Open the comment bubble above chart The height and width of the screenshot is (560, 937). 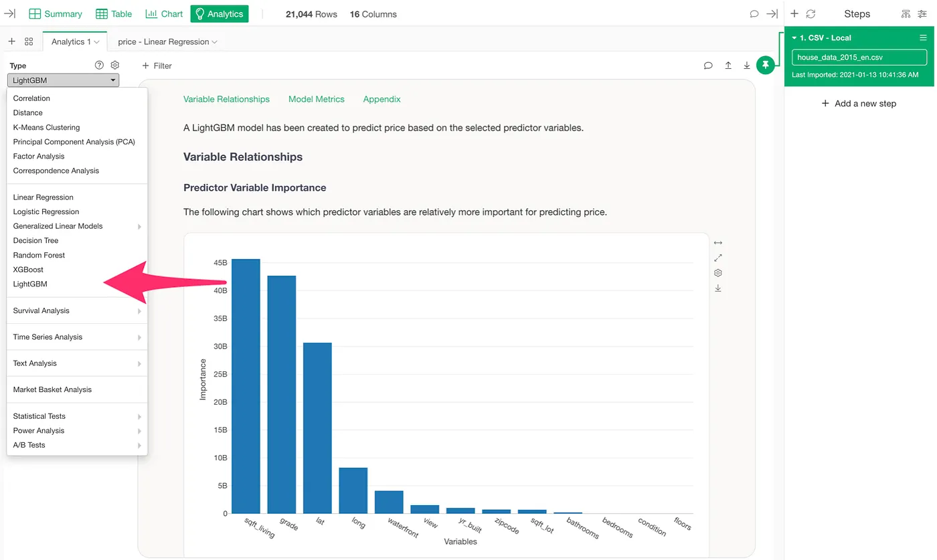click(x=708, y=66)
